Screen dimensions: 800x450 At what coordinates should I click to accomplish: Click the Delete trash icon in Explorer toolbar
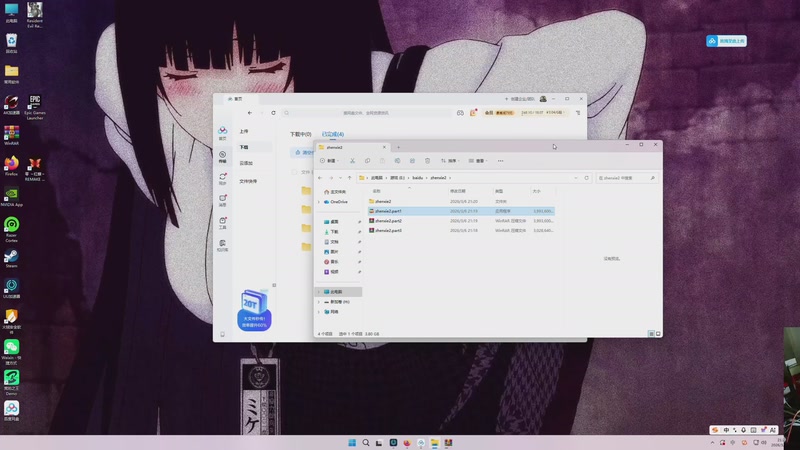tap(428, 161)
